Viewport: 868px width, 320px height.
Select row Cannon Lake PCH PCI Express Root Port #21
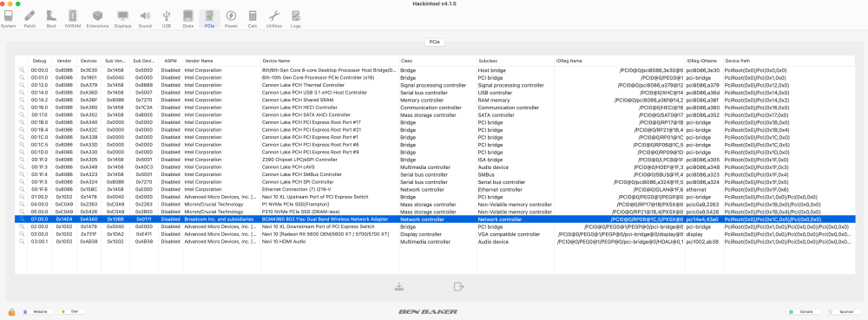[436, 130]
